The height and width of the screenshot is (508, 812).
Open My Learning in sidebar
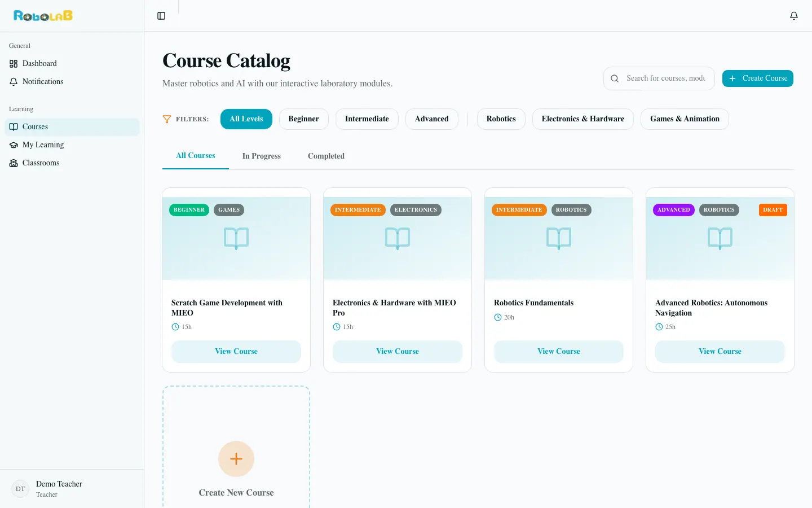(72, 145)
